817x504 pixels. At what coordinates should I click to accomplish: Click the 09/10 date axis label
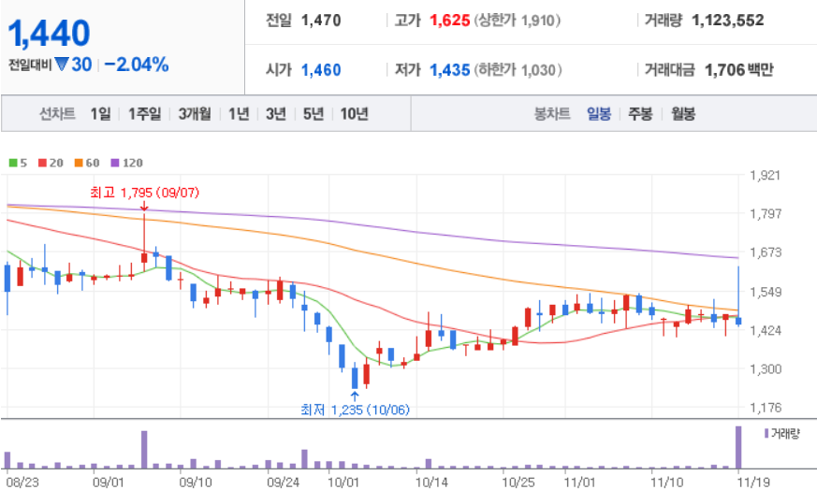[196, 482]
